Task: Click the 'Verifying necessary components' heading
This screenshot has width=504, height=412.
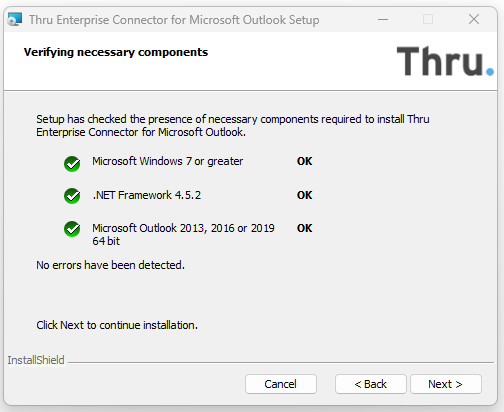Action: click(116, 52)
